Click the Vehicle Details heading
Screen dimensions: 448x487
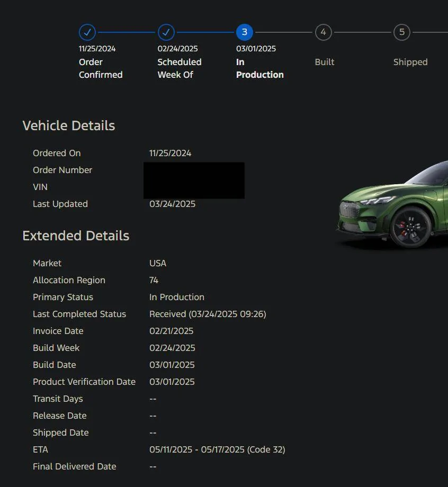[x=69, y=125]
